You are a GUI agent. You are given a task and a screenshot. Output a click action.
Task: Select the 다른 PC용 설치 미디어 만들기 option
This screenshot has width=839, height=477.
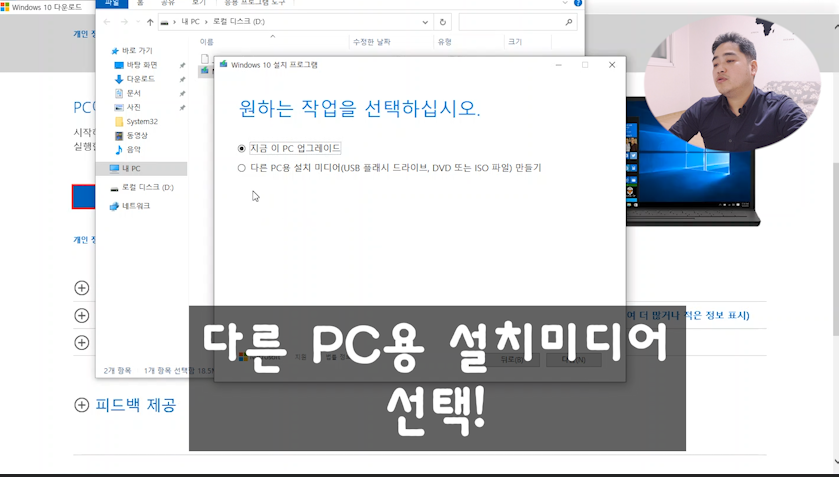241,168
